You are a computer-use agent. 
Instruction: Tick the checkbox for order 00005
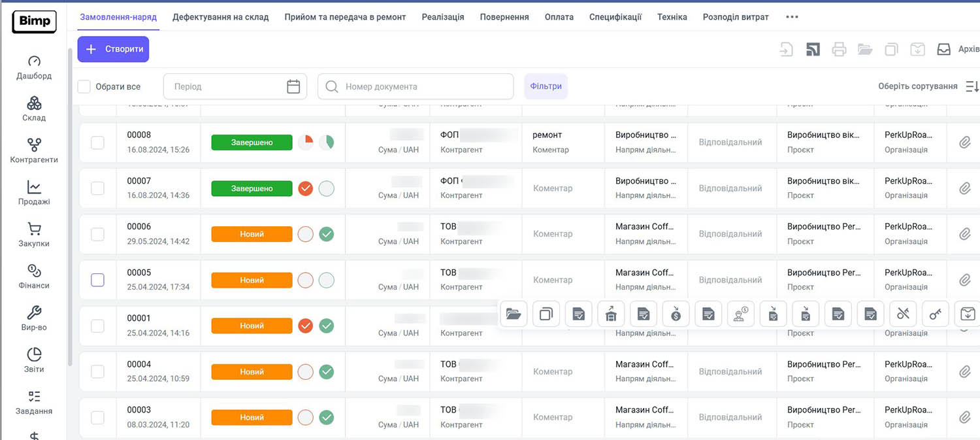(97, 280)
